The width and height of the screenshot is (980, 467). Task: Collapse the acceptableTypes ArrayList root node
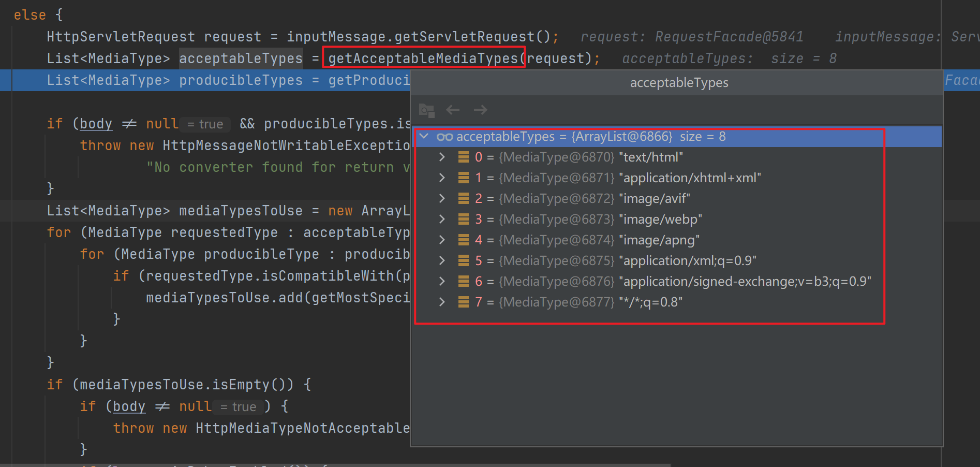[424, 137]
